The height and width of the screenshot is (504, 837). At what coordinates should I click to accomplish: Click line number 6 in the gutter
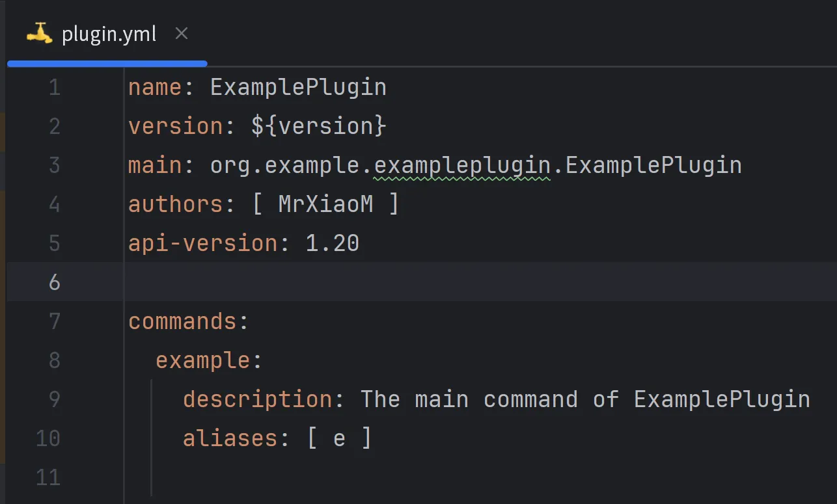pos(55,282)
